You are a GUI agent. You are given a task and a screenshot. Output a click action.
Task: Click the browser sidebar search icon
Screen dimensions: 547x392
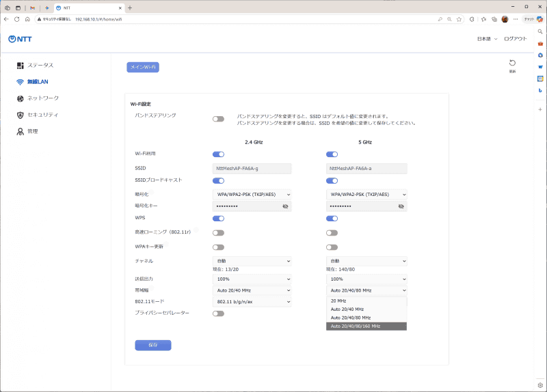click(540, 31)
